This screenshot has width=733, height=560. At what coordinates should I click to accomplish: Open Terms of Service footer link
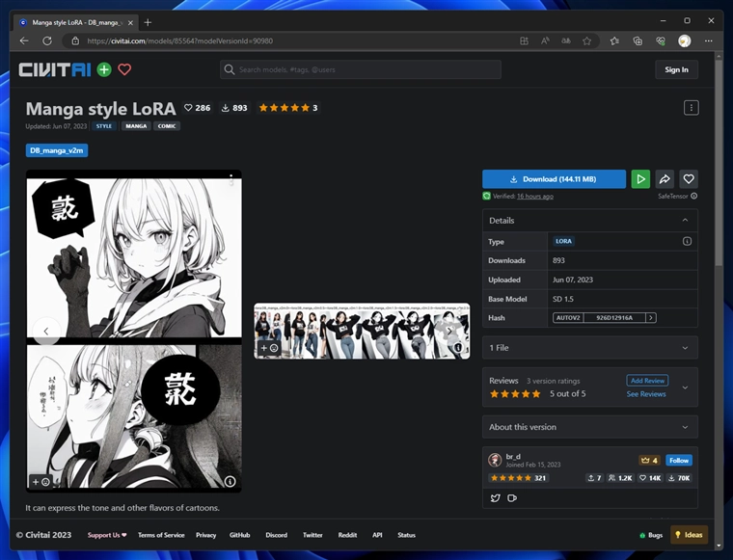pos(161,535)
